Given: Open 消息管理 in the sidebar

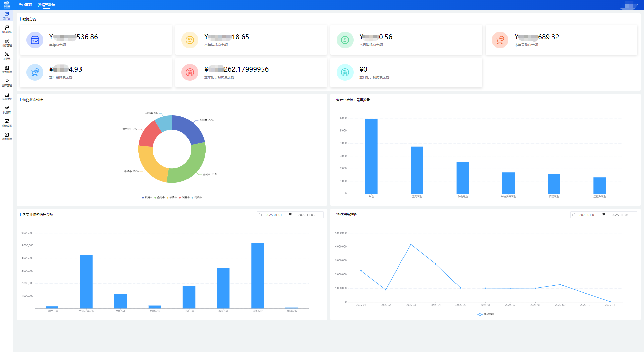Looking at the screenshot, I should coord(7,137).
